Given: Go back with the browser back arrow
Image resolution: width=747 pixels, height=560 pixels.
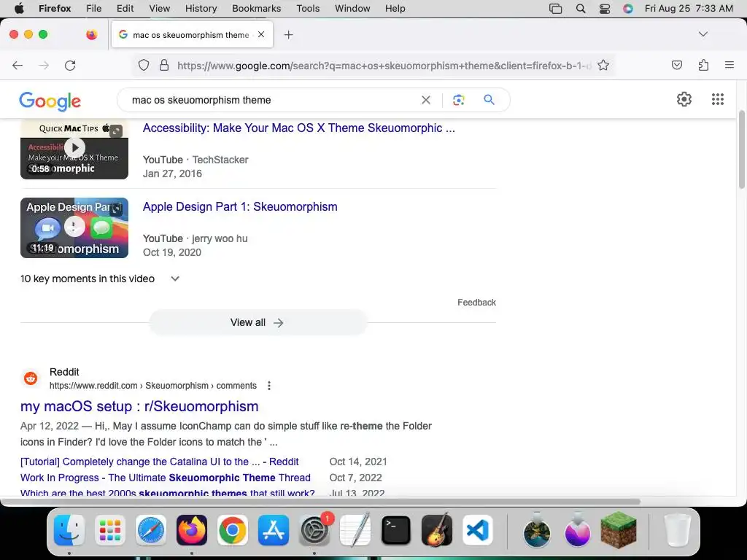Looking at the screenshot, I should click(x=18, y=65).
